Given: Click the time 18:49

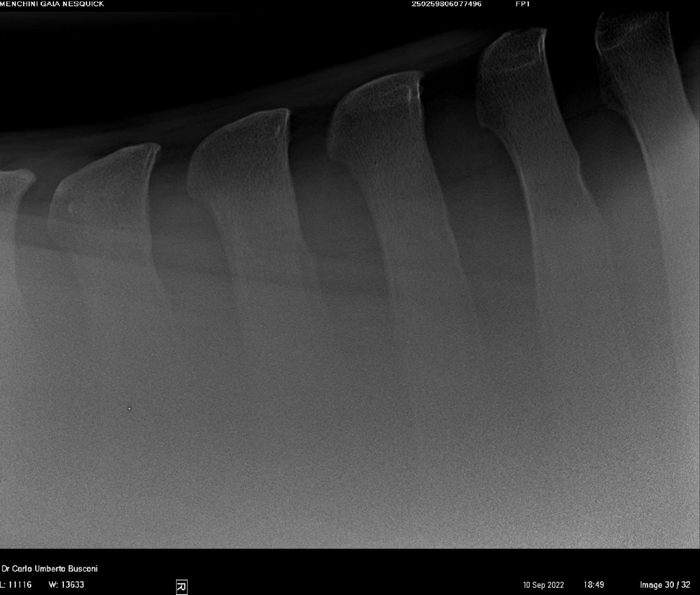Looking at the screenshot, I should [x=594, y=585].
